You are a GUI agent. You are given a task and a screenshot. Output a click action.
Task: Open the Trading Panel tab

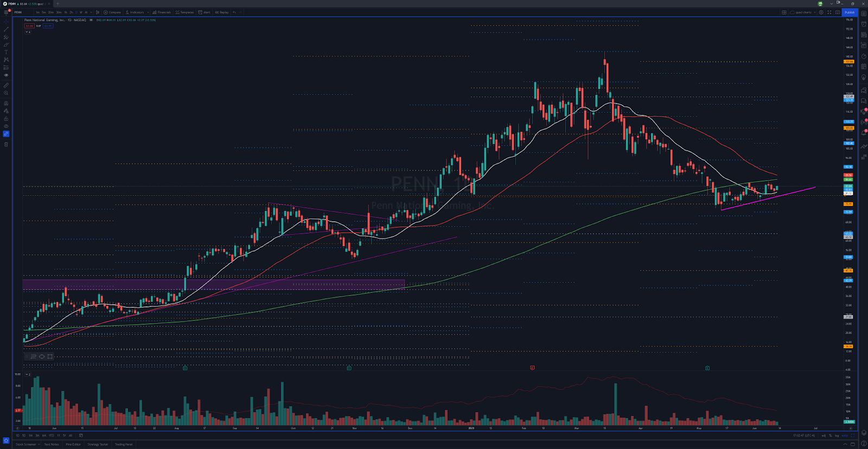(123, 444)
